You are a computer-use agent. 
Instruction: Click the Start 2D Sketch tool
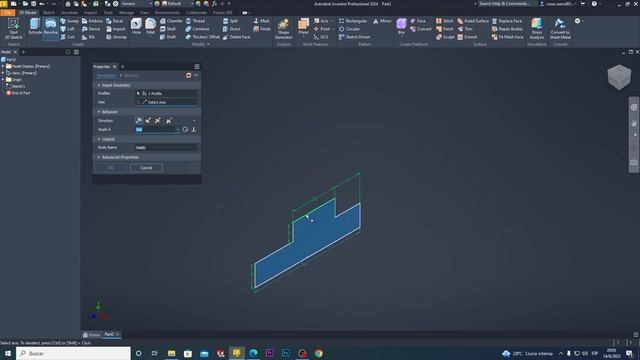pyautogui.click(x=13, y=29)
